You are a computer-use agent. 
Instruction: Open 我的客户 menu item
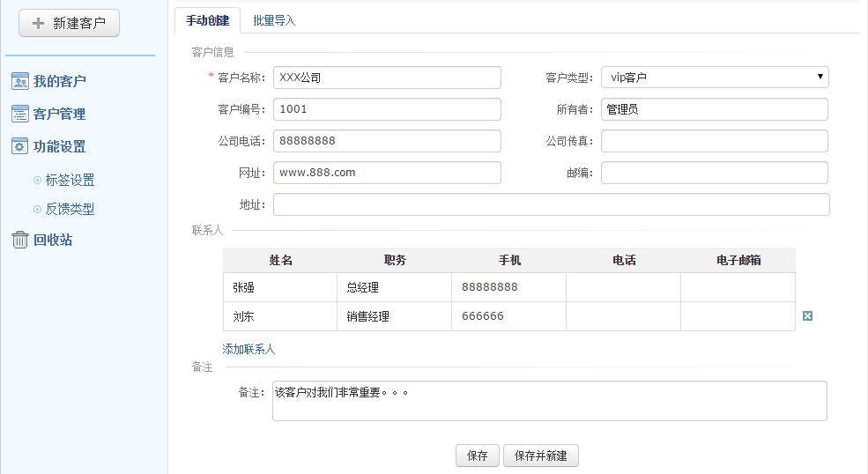60,81
